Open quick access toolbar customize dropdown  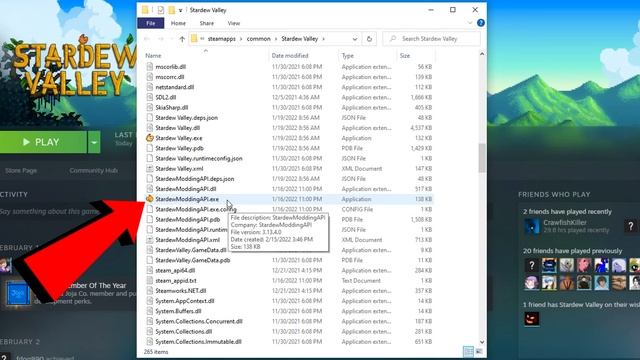pyautogui.click(x=180, y=10)
